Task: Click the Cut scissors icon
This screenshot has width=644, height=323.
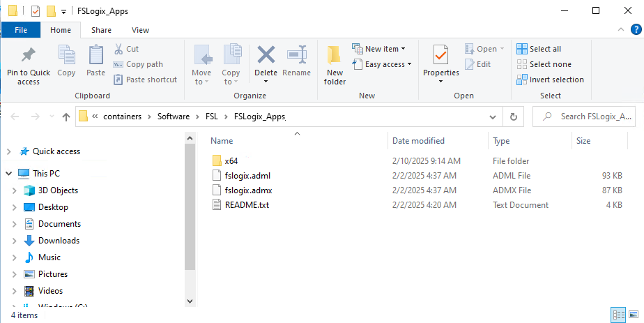Action: [118, 49]
